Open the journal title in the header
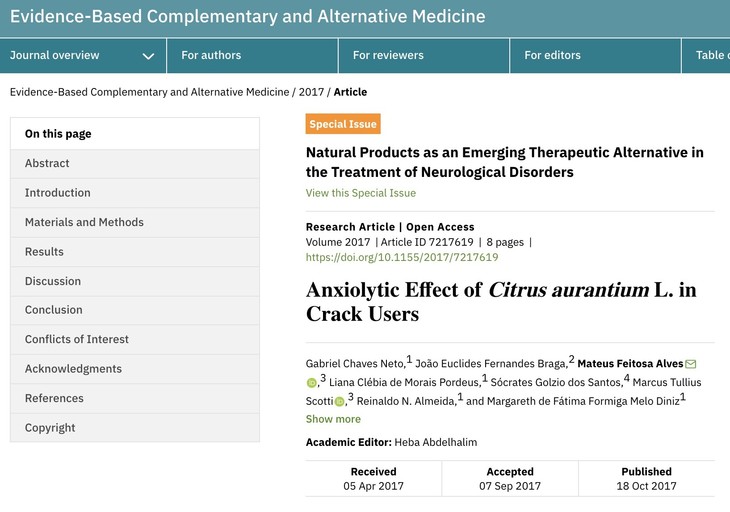The height and width of the screenshot is (512, 730). tap(247, 17)
